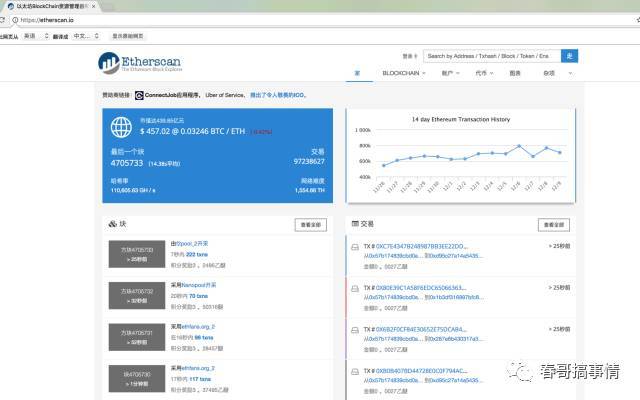This screenshot has width=640, height=400.
Task: Open transaction hash 0XBDB4078D4472BE...
Action: tap(422, 371)
